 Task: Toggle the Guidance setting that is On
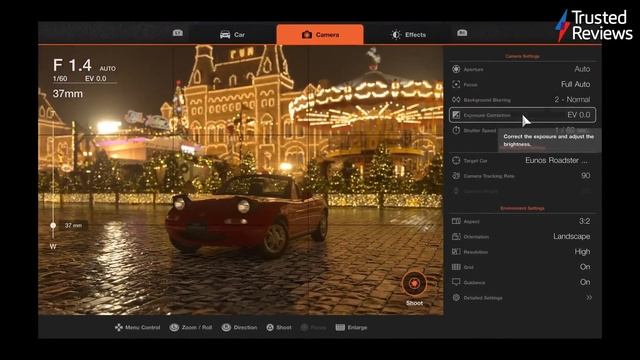(x=585, y=282)
